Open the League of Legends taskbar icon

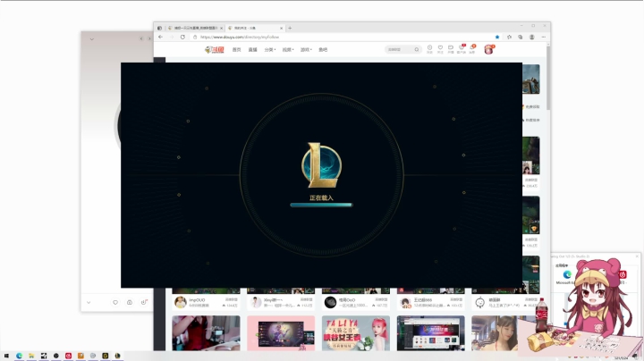117,356
